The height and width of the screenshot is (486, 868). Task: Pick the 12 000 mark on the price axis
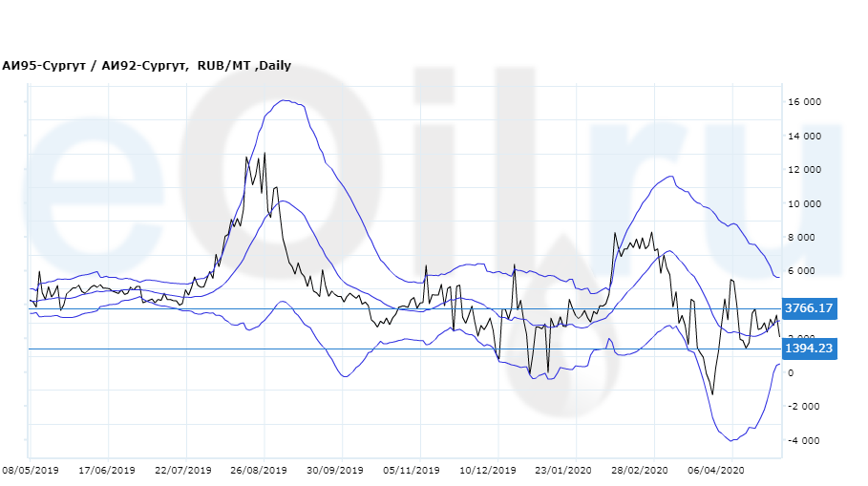(x=803, y=170)
